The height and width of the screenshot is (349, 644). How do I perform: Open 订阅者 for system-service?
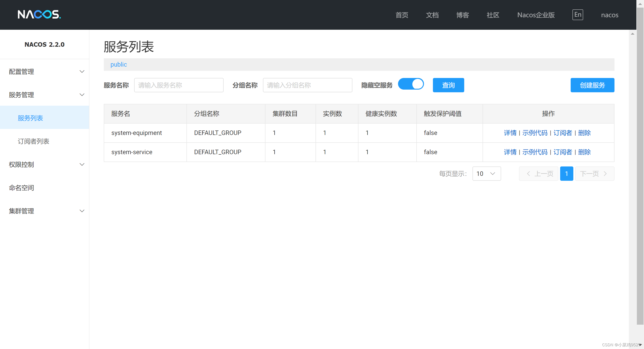(x=563, y=152)
